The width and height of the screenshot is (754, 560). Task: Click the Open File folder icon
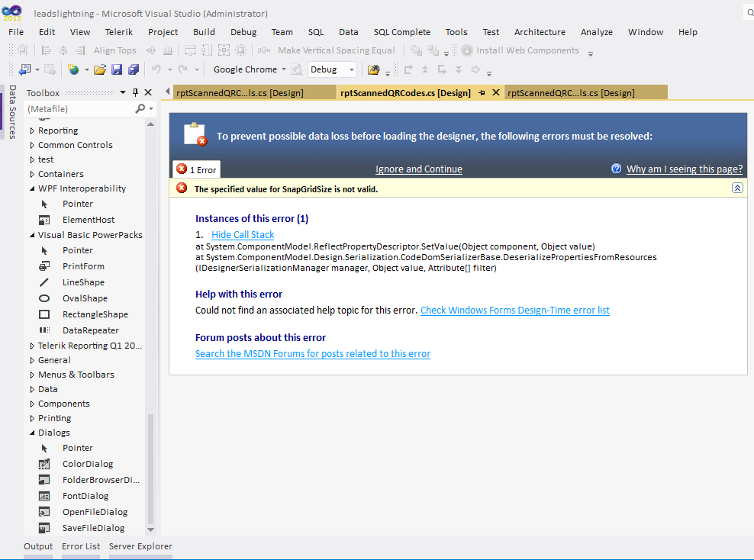click(99, 69)
